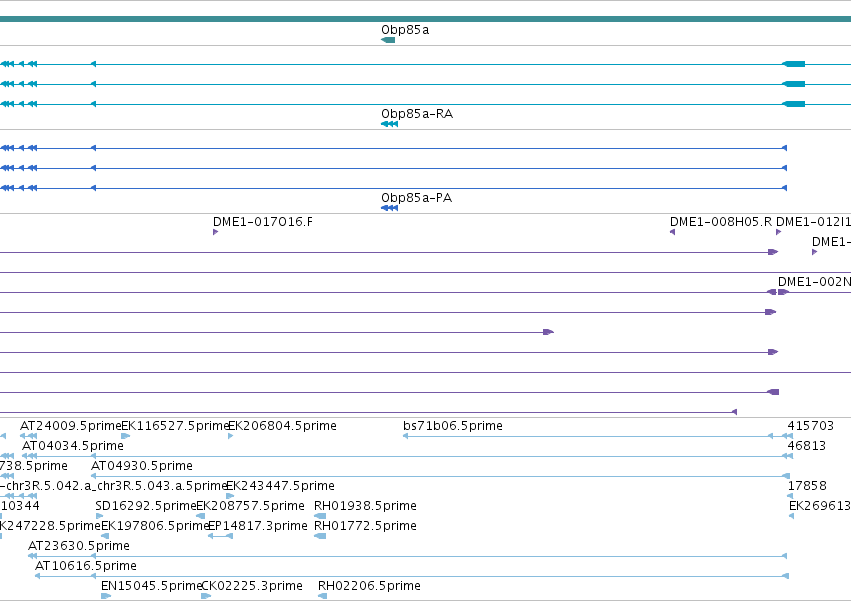Click the Obp85a-PA protein label
This screenshot has height=601, width=851.
416,198
